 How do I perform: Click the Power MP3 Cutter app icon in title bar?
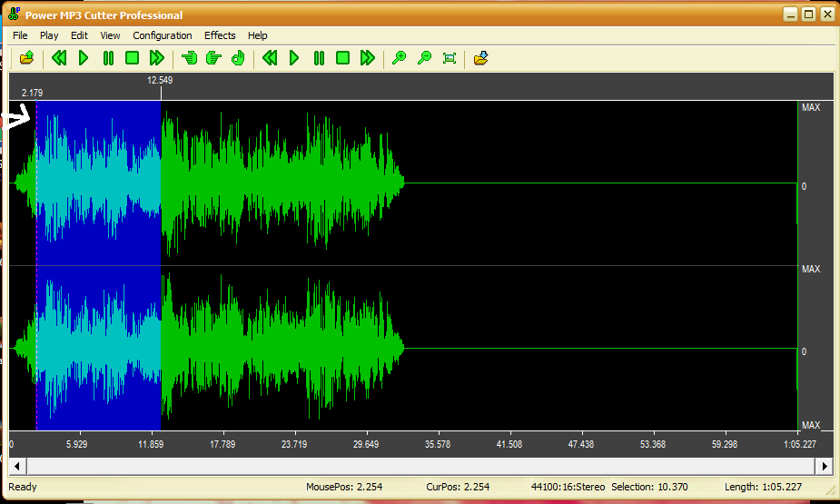click(x=14, y=15)
